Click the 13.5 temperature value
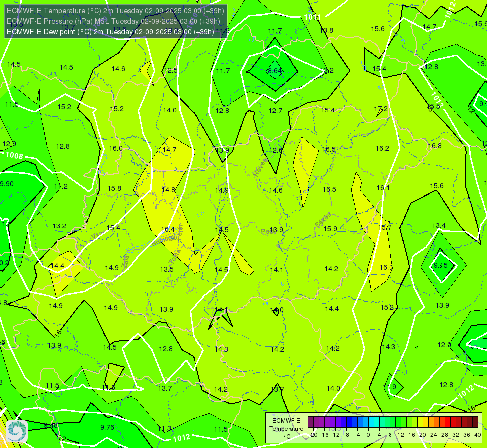The width and height of the screenshot is (487, 448). click(167, 269)
